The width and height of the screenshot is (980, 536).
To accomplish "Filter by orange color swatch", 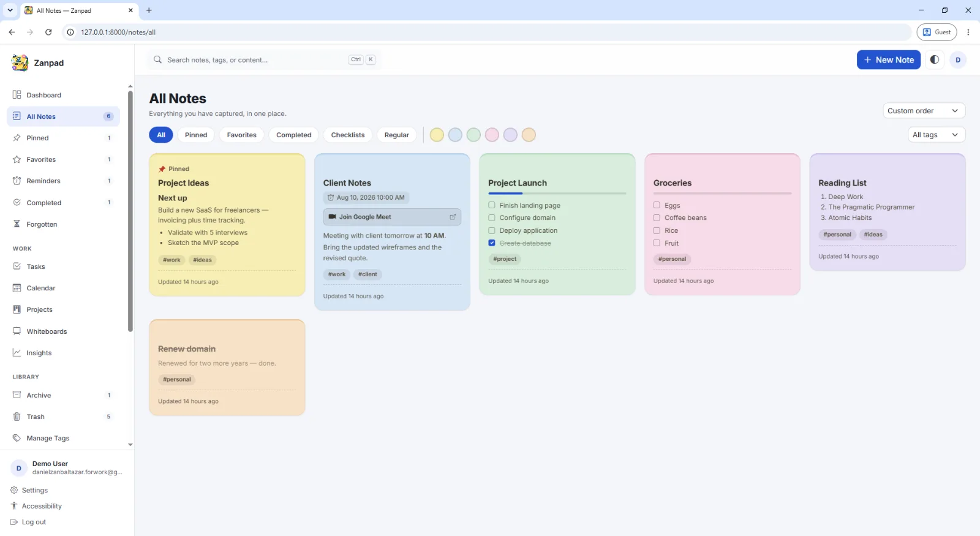I will point(529,135).
